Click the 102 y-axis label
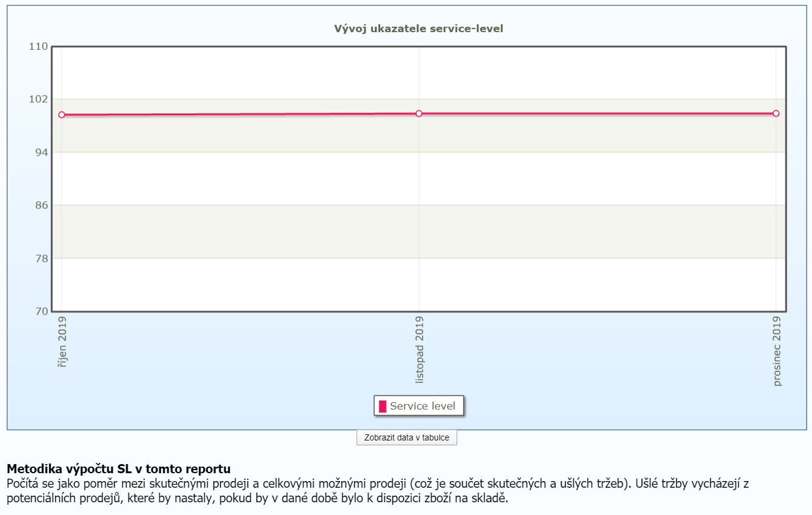 pos(39,99)
